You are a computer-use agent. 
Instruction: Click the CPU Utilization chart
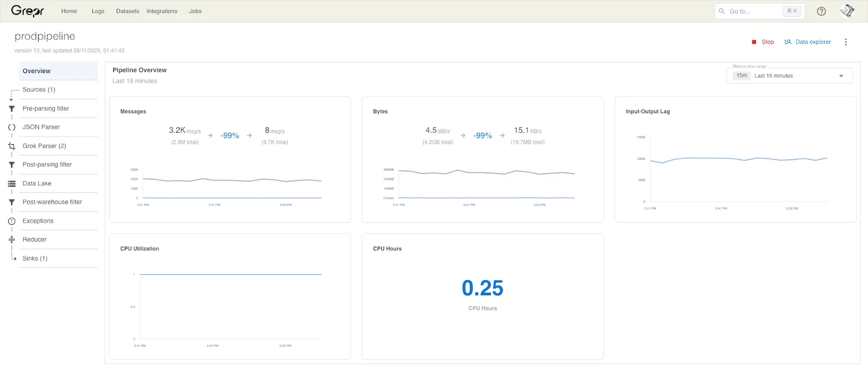pos(227,309)
